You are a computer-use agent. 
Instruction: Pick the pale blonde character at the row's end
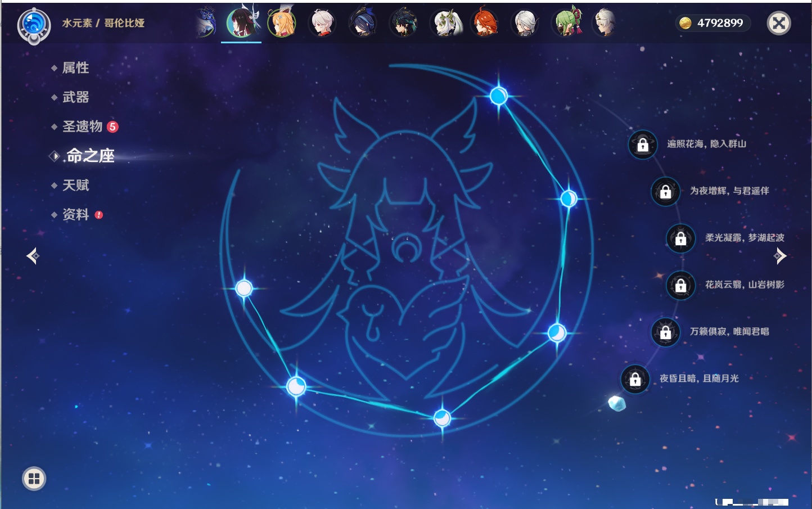(605, 23)
